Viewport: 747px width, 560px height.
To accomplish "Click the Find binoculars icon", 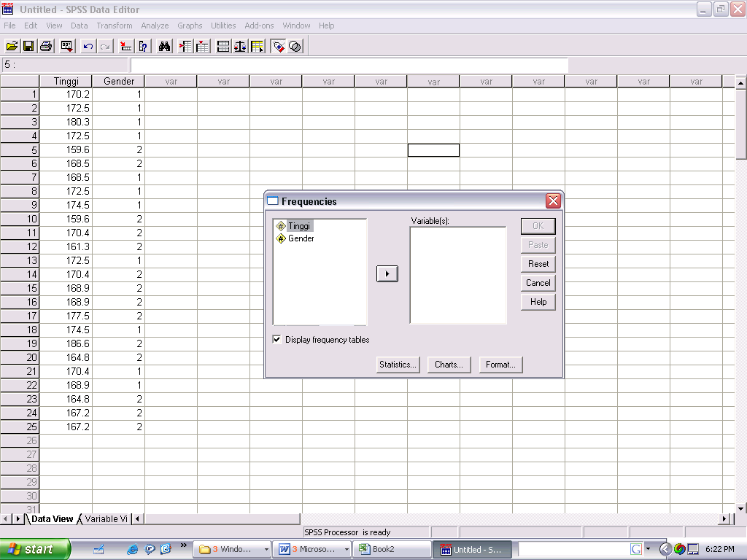I will (x=164, y=46).
